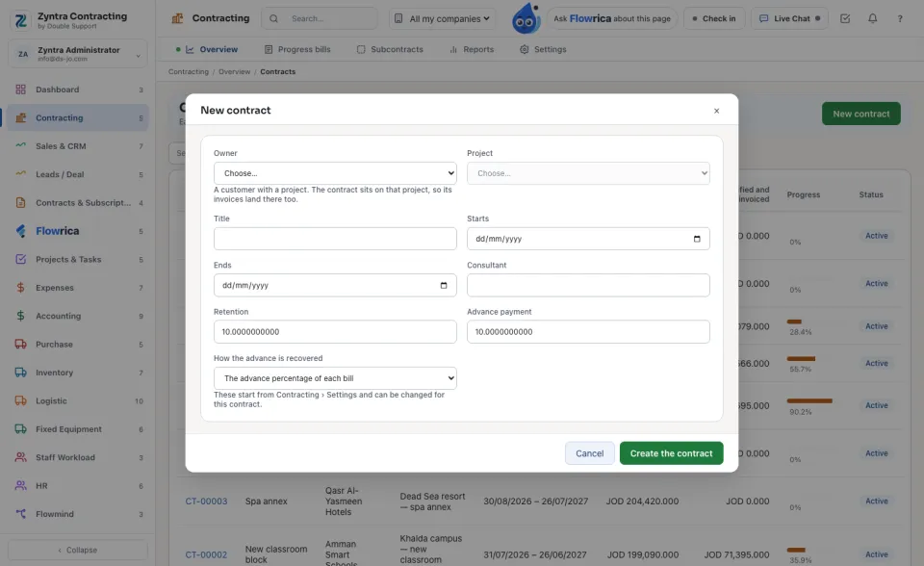
Task: Click the Purchase truck icon
Action: [x=20, y=345]
